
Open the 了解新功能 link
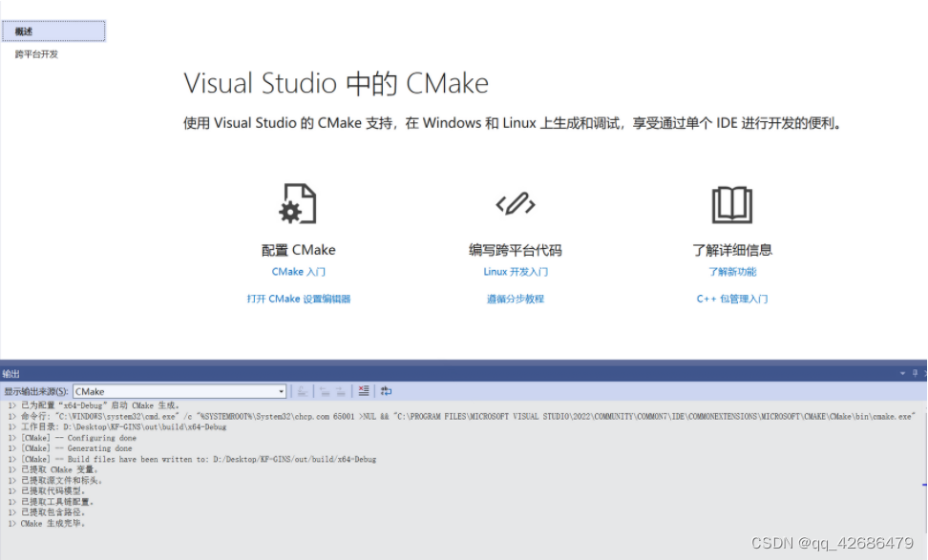[x=732, y=272]
